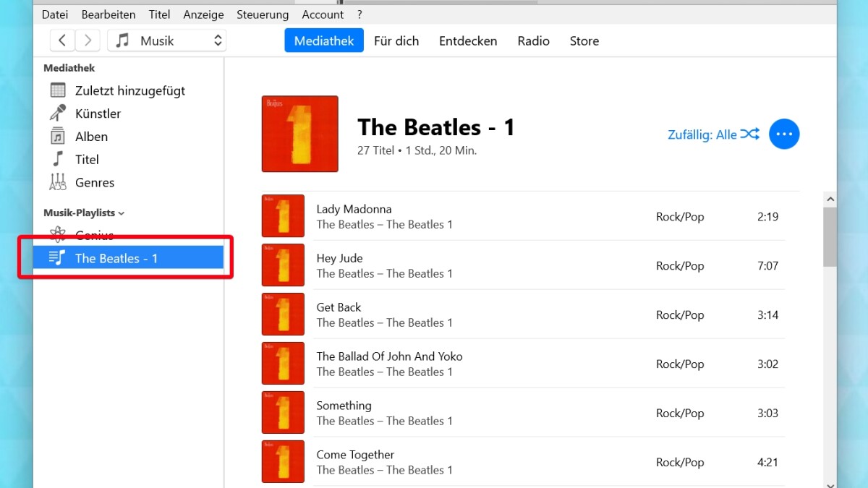Enable shuffle via the Zufällig: Alle control
The height and width of the screenshot is (488, 868).
tap(713, 134)
